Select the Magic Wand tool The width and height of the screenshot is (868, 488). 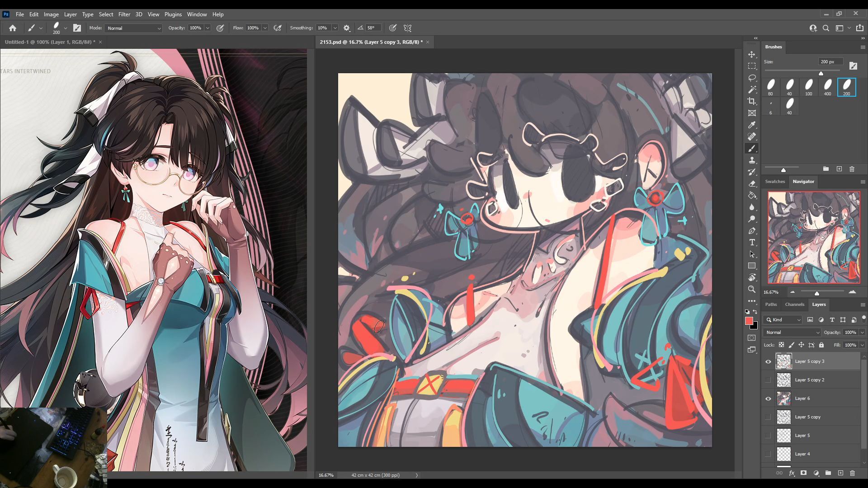(752, 89)
